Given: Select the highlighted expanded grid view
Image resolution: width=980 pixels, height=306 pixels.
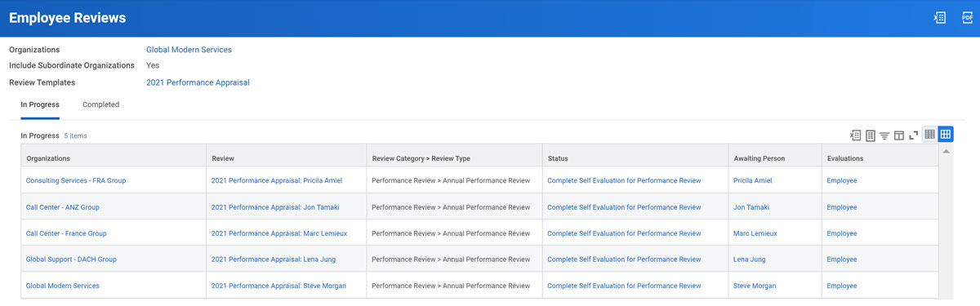Looking at the screenshot, I should pyautogui.click(x=945, y=135).
